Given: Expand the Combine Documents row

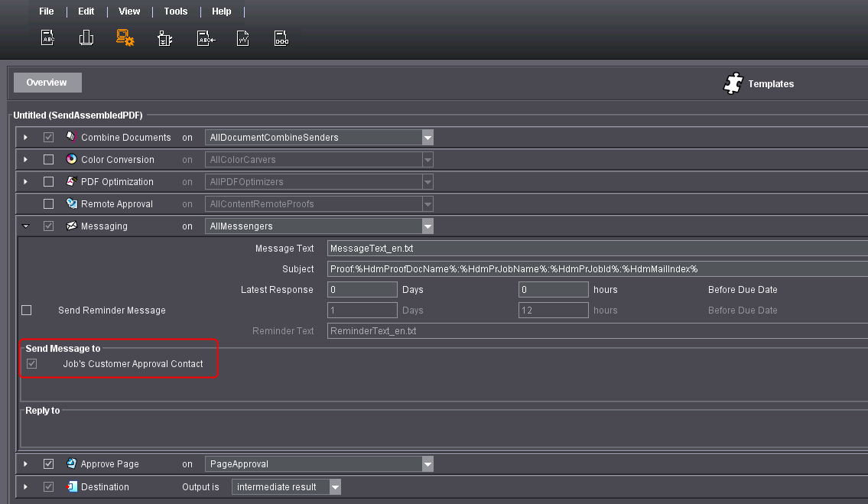Looking at the screenshot, I should click(25, 138).
